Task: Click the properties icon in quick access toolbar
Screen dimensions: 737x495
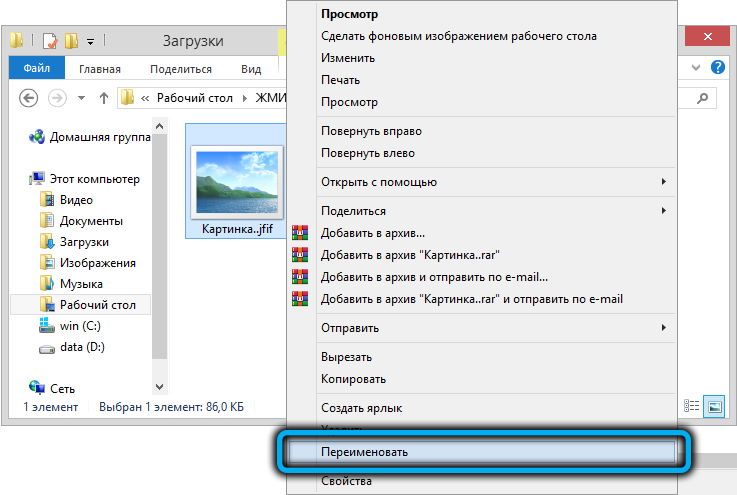Action: tap(45, 41)
